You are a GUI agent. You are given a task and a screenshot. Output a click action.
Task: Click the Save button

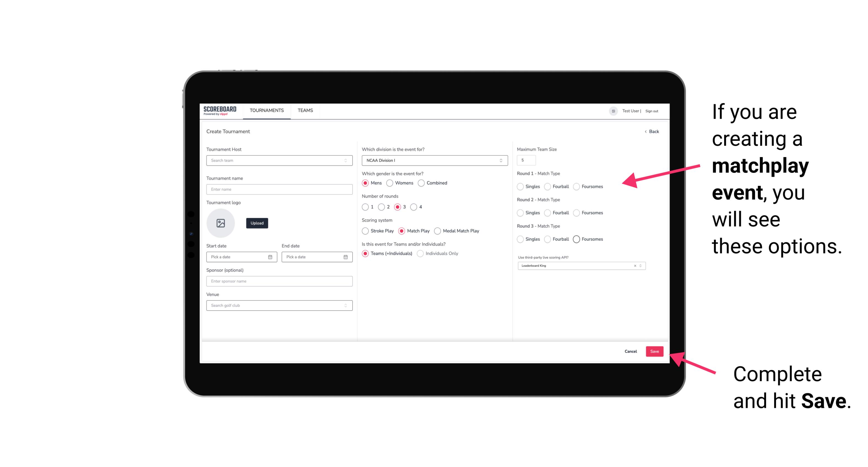click(x=655, y=351)
